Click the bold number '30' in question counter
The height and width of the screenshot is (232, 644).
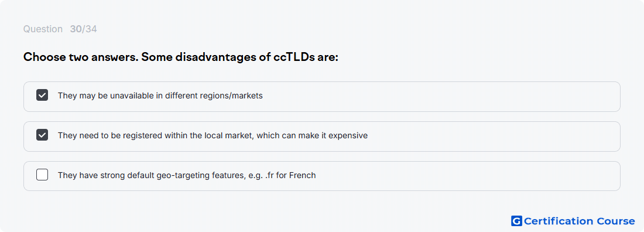76,29
